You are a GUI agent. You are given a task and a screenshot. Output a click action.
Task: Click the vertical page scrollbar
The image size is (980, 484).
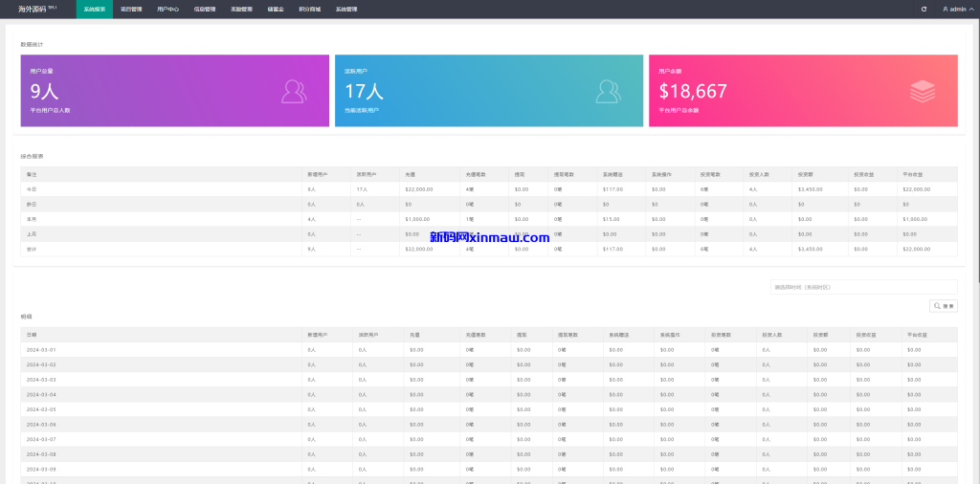point(974,143)
